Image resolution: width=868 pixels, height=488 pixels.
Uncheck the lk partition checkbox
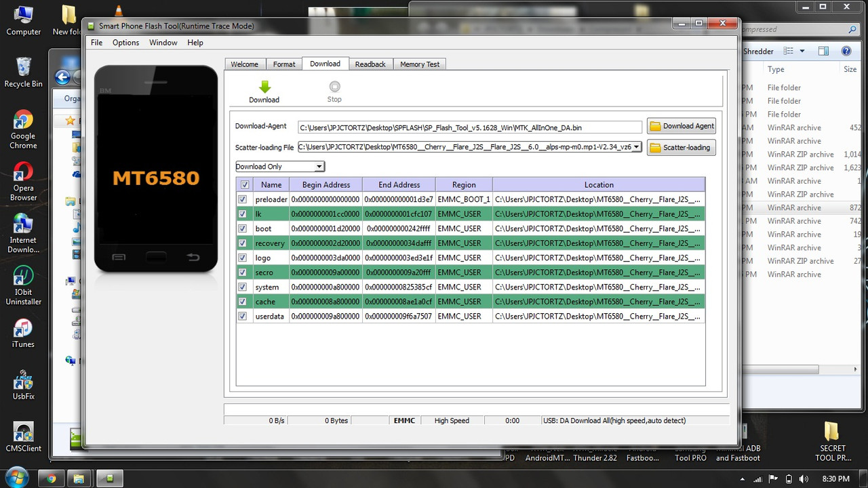point(243,214)
